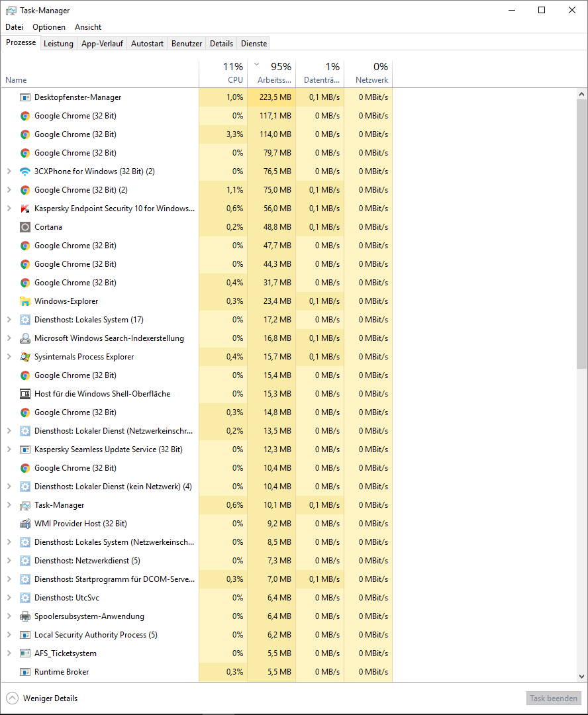The height and width of the screenshot is (715, 588).
Task: Open the Datei menu
Action: click(x=14, y=27)
